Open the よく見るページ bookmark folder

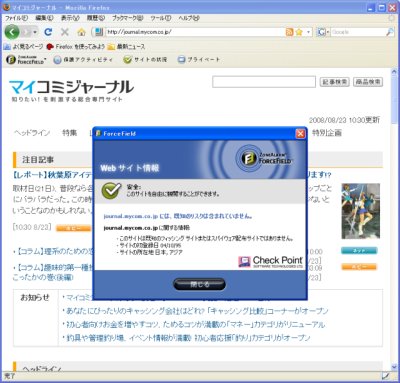coord(23,46)
